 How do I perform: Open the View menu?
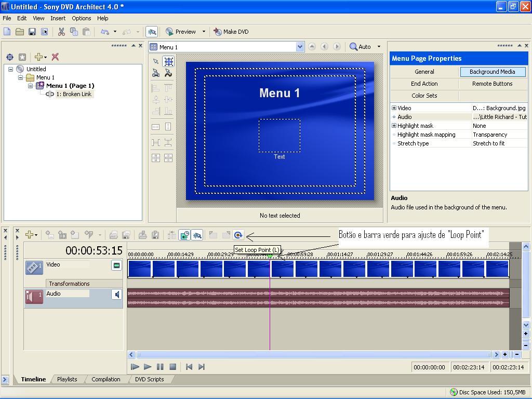(x=38, y=18)
